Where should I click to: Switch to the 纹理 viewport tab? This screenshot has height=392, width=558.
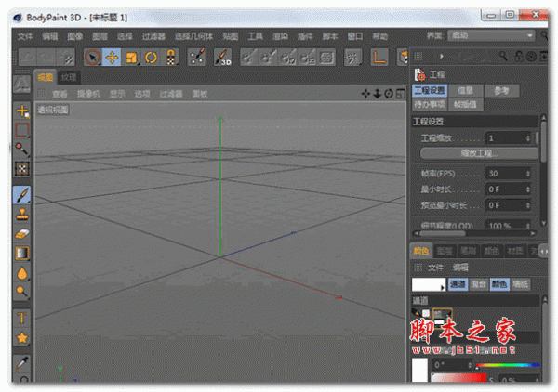(x=70, y=77)
